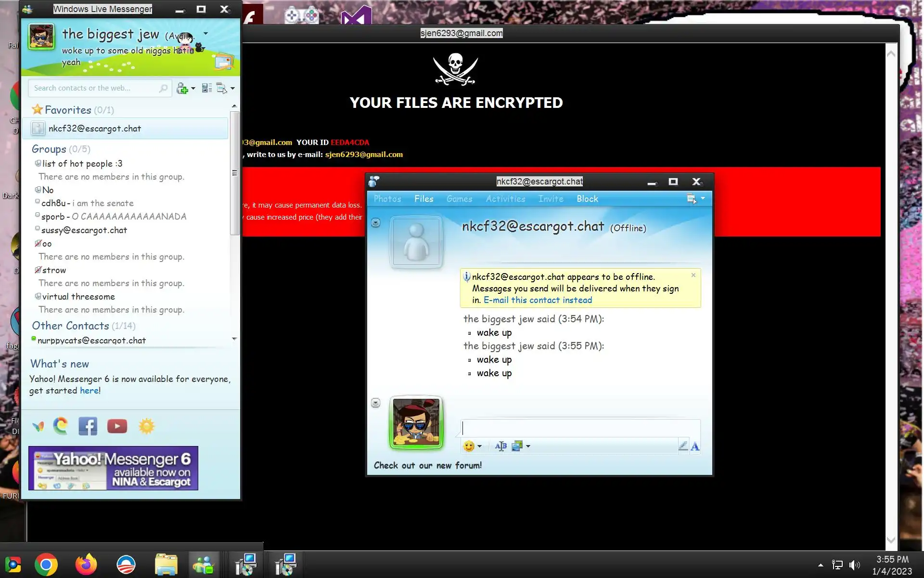Click the 'here' link under What's new
The image size is (924, 578).
[x=89, y=391]
